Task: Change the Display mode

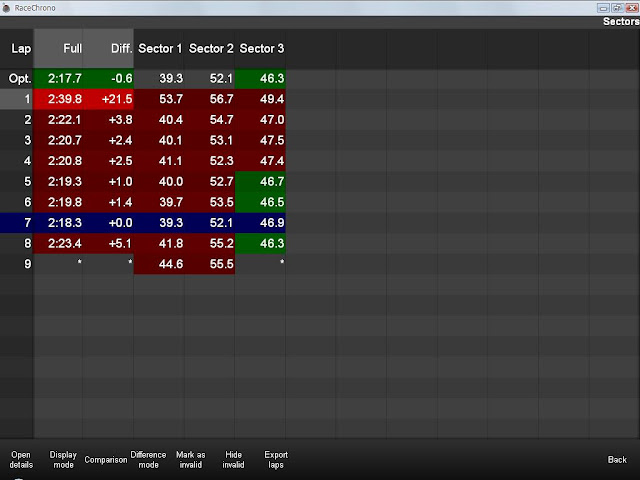Action: [x=63, y=460]
